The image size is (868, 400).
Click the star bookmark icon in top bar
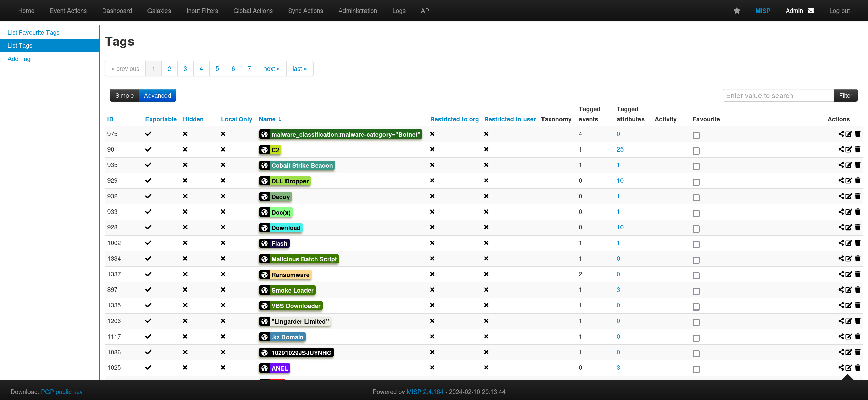coord(737,11)
